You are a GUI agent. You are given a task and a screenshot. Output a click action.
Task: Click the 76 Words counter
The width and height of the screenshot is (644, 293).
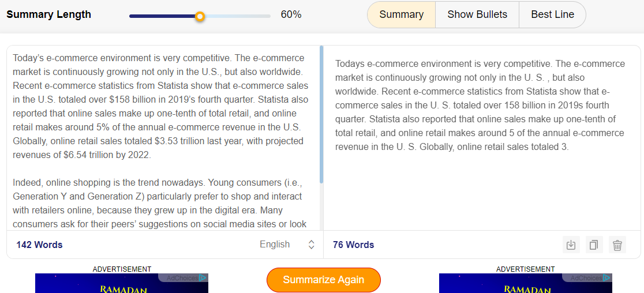354,245
